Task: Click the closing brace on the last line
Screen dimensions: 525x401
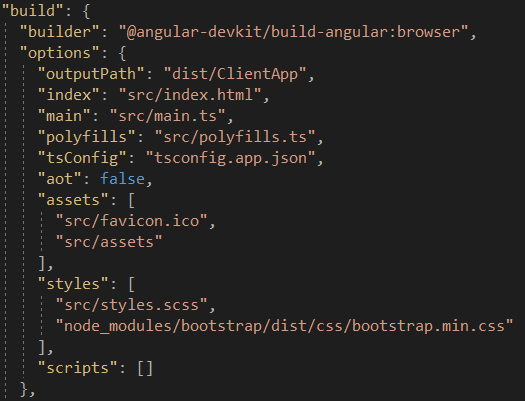Action: (x=24, y=389)
